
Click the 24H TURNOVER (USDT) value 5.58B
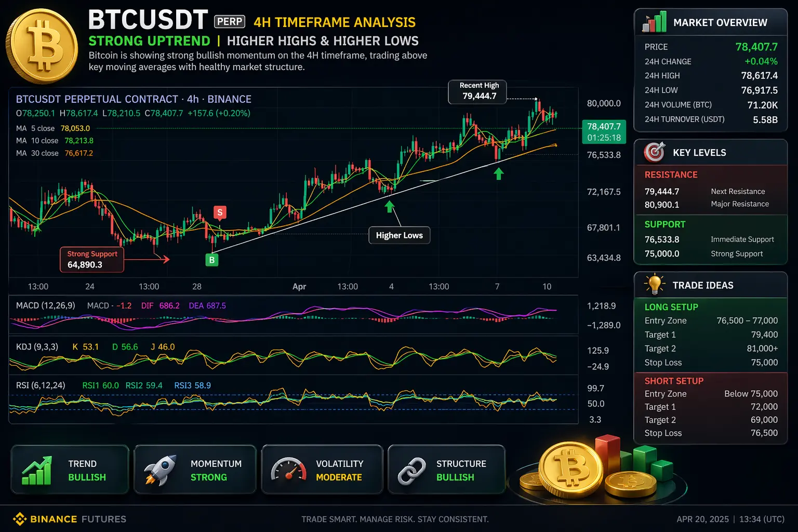(x=765, y=119)
